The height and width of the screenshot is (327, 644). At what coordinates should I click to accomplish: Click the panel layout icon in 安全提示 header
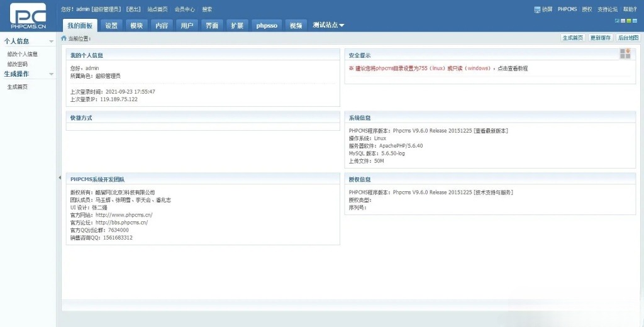625,53
